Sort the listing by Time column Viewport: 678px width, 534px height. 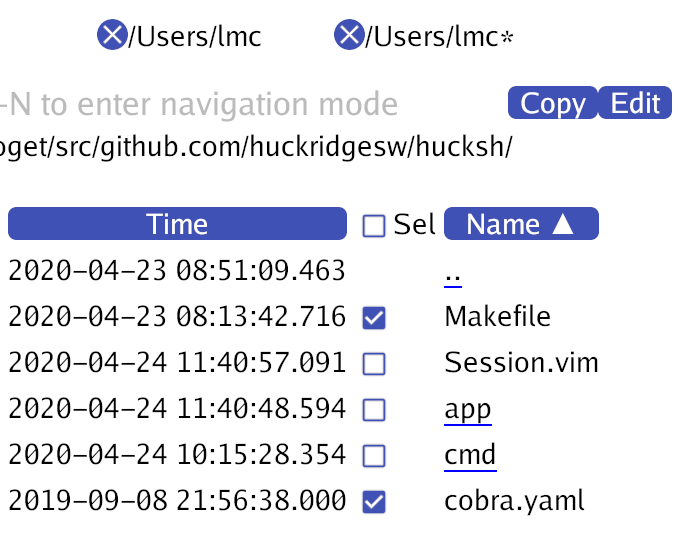coord(177,224)
